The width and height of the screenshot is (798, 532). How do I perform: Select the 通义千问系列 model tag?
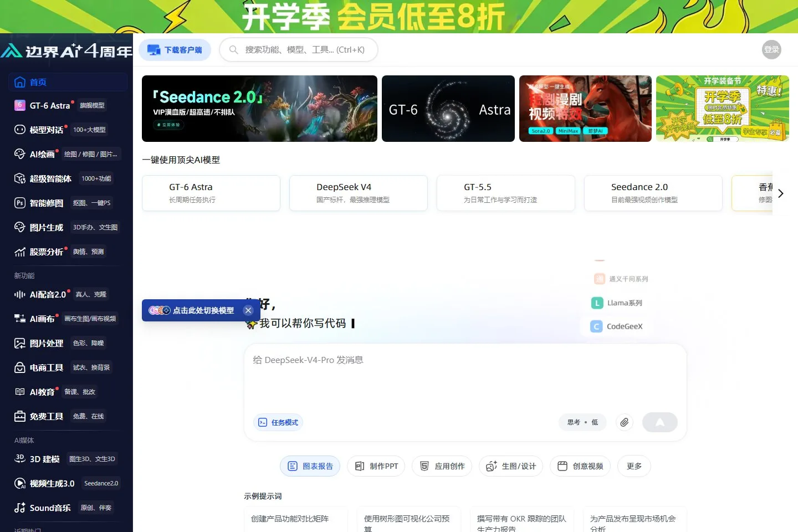tap(621, 279)
